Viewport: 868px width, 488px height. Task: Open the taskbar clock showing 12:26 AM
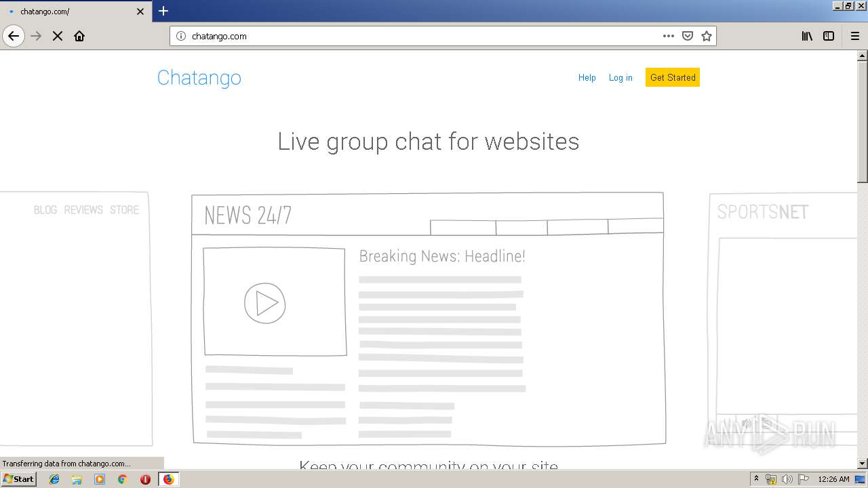[833, 479]
